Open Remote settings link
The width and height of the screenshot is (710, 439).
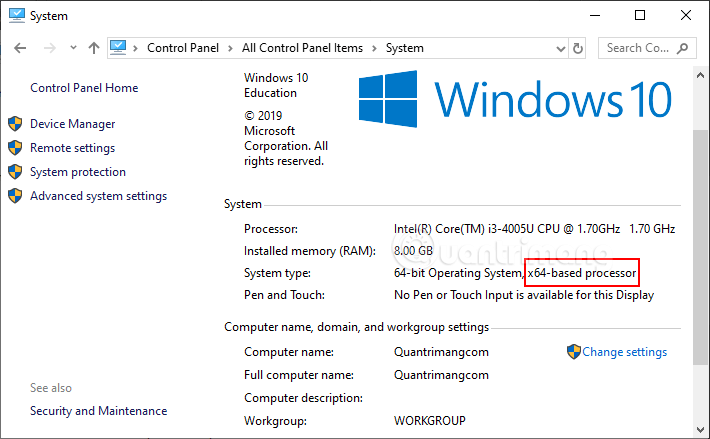coord(72,148)
